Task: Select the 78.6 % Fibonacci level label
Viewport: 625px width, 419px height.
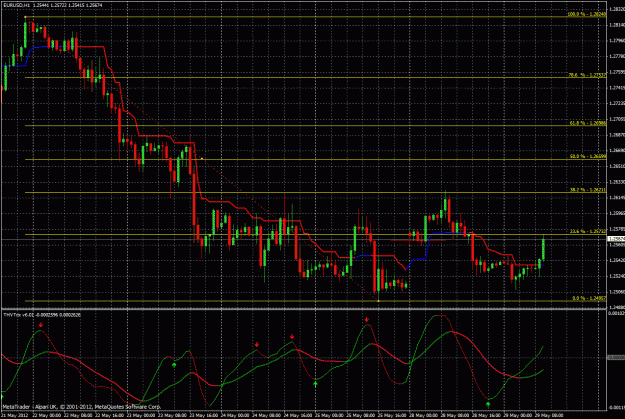Action: (587, 75)
